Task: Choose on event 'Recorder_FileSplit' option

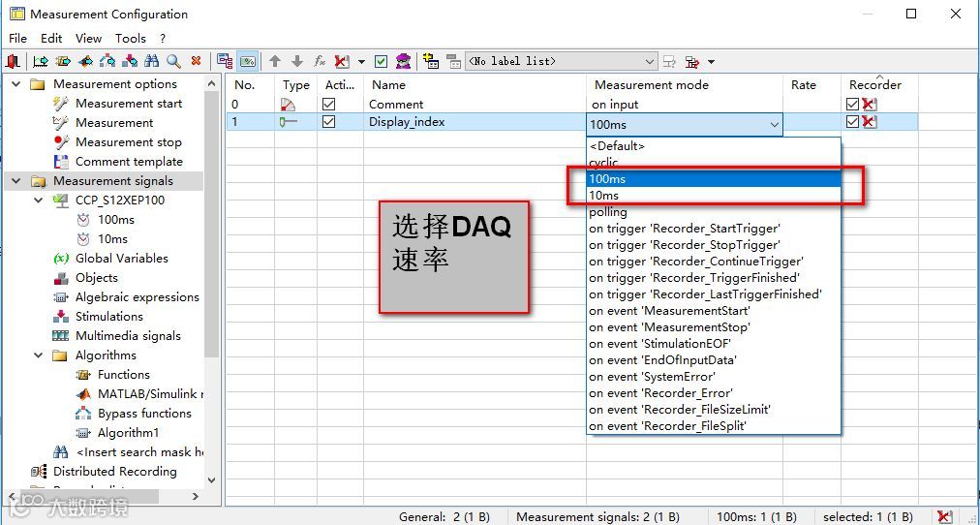Action: [x=714, y=426]
